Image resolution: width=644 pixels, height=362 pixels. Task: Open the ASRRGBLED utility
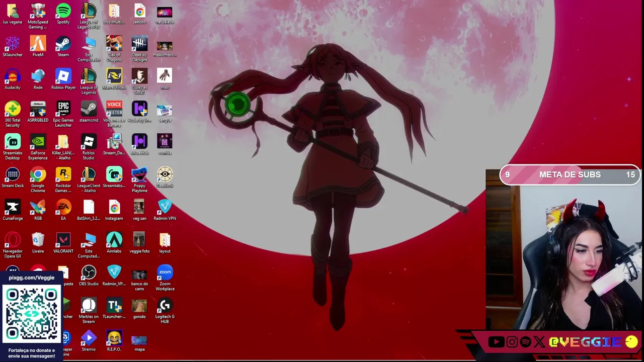[x=38, y=112]
